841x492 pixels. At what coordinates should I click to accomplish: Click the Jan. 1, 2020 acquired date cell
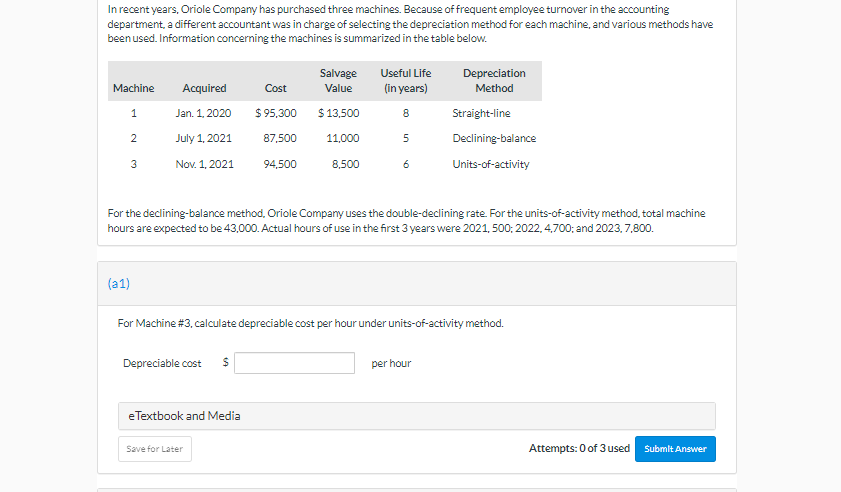(203, 113)
